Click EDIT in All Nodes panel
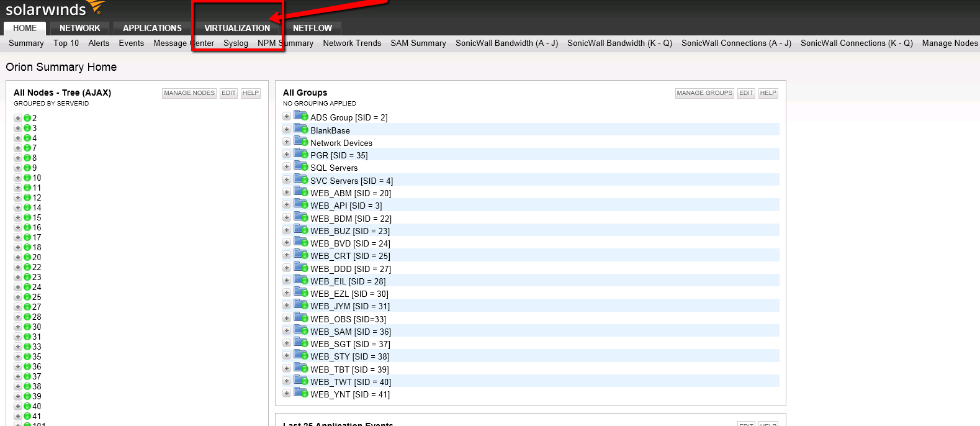This screenshot has width=980, height=426. [x=229, y=93]
